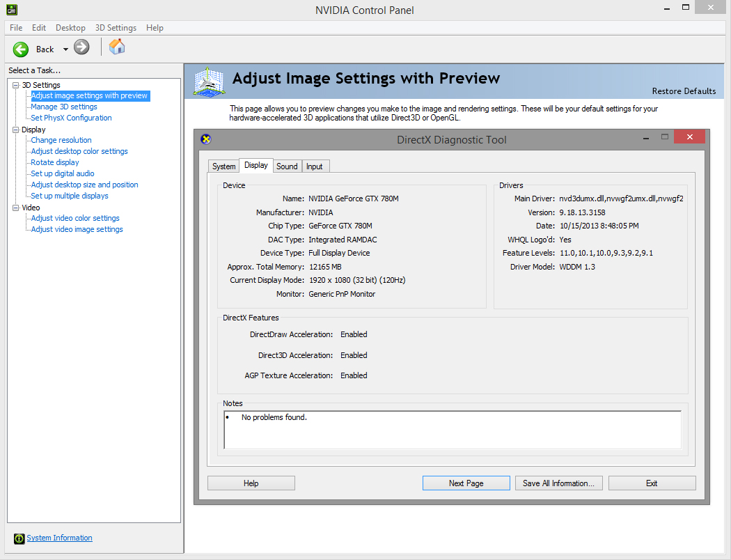The height and width of the screenshot is (560, 731).
Task: Open the Desktop menu
Action: click(x=70, y=27)
